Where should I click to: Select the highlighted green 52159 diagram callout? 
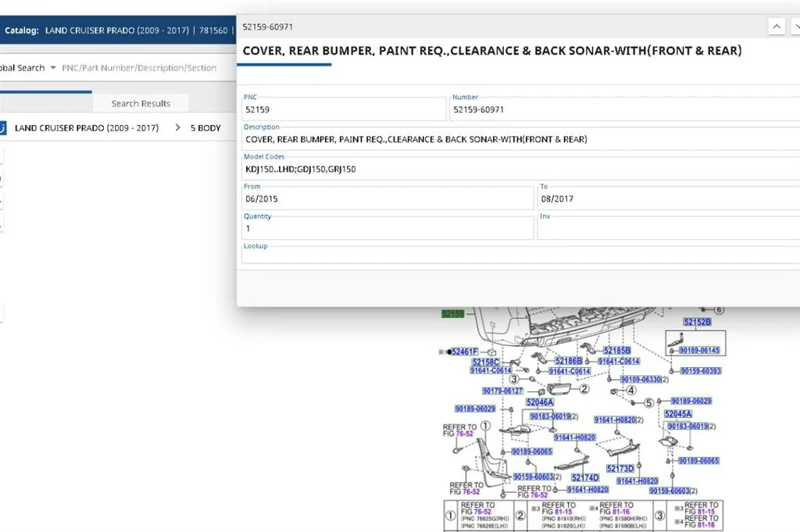pos(452,314)
